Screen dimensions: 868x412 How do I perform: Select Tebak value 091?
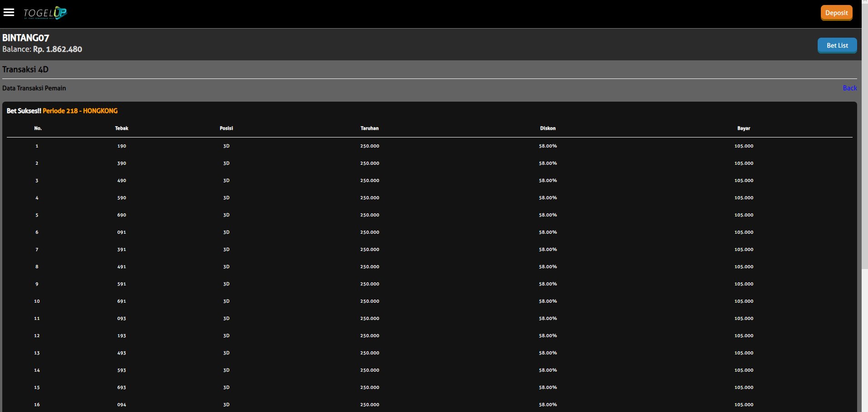pos(122,232)
